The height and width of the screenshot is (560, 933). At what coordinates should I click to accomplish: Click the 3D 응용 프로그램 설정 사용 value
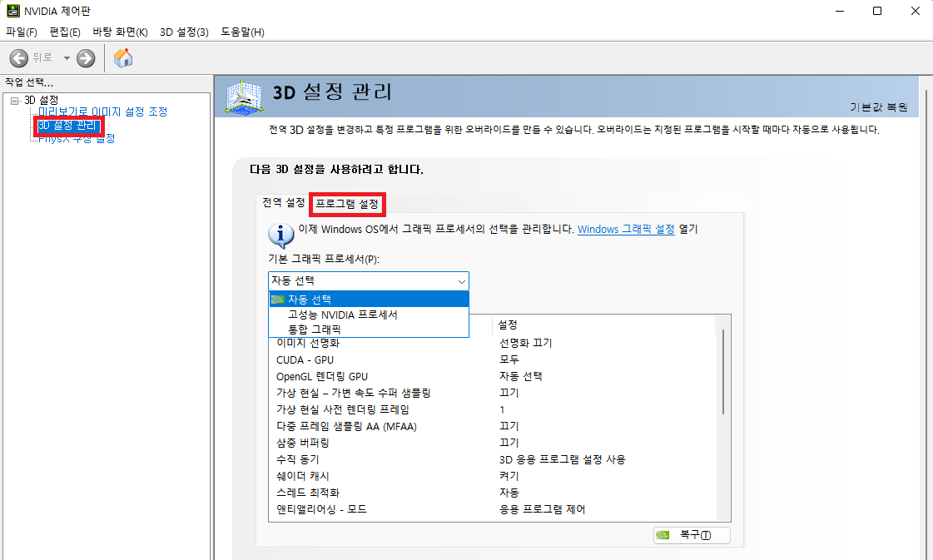[x=563, y=459]
